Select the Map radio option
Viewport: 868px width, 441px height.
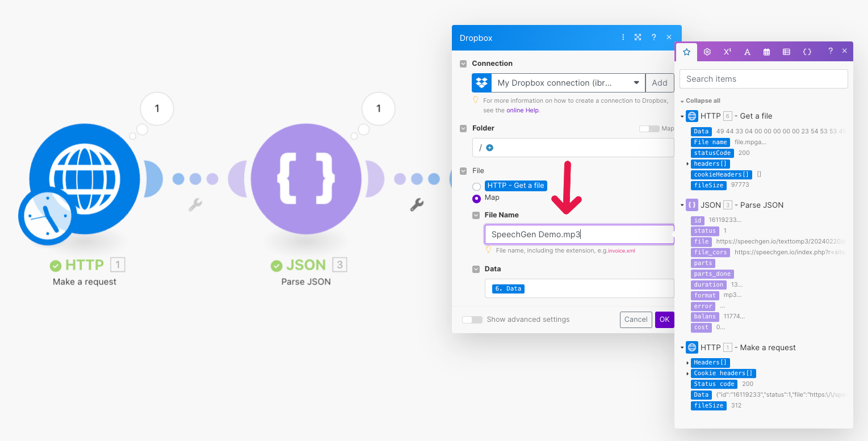[476, 198]
